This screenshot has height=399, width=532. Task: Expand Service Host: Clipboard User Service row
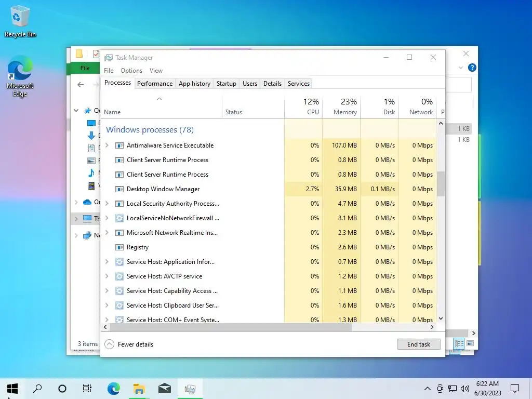click(x=107, y=305)
